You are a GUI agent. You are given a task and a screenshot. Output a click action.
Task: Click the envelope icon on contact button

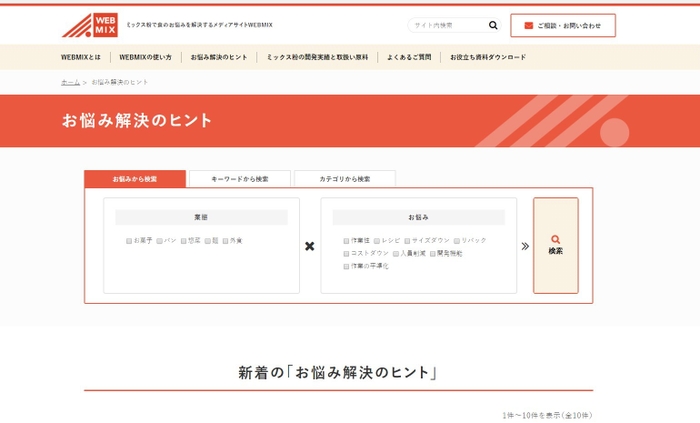(528, 25)
